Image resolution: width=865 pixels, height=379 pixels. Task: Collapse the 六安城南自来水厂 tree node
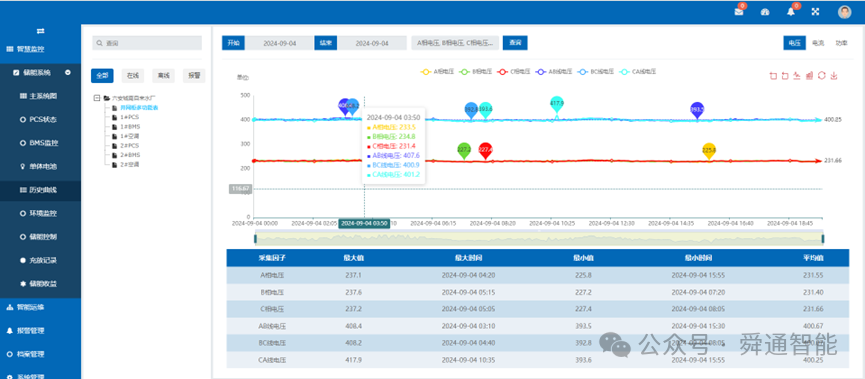point(97,98)
